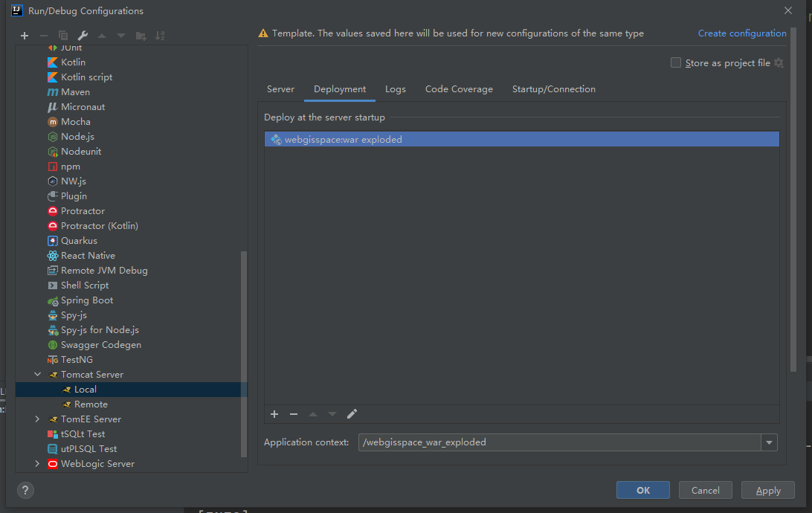The height and width of the screenshot is (513, 812).
Task: Click the Apply button
Action: point(768,490)
